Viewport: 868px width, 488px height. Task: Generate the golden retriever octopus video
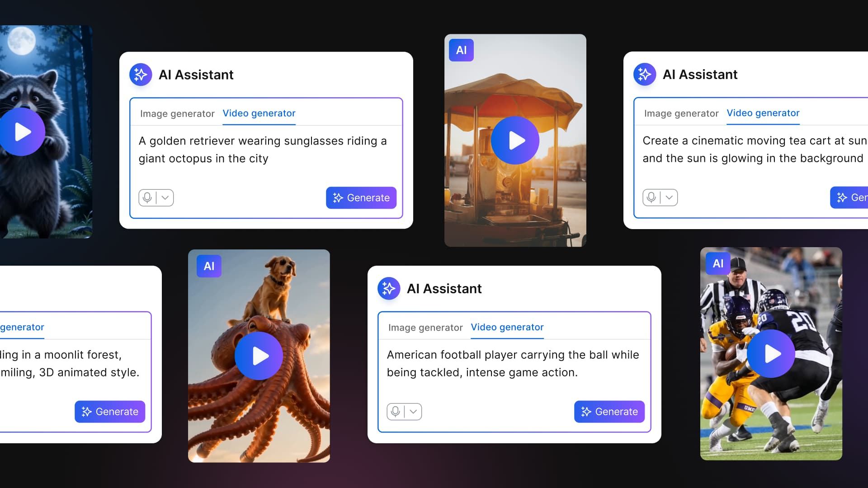tap(361, 198)
